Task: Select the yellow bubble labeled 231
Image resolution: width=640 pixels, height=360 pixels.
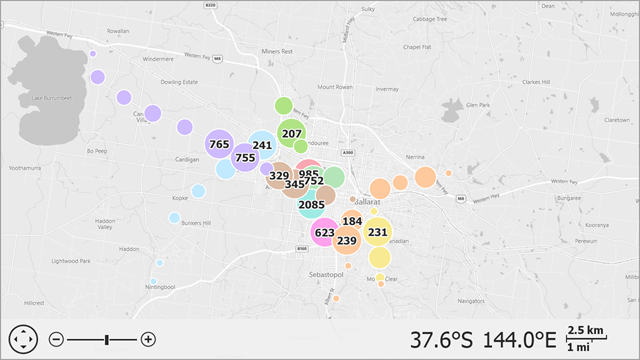Action: click(378, 232)
